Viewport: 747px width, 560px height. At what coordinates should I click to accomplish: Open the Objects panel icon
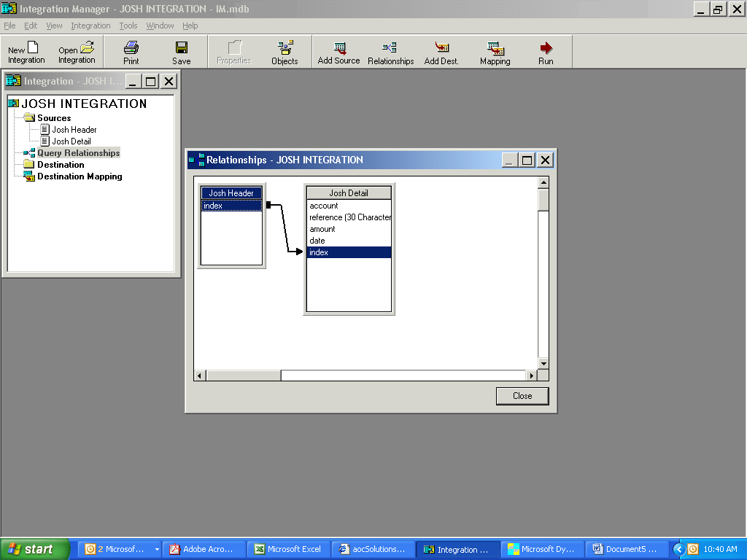284,51
